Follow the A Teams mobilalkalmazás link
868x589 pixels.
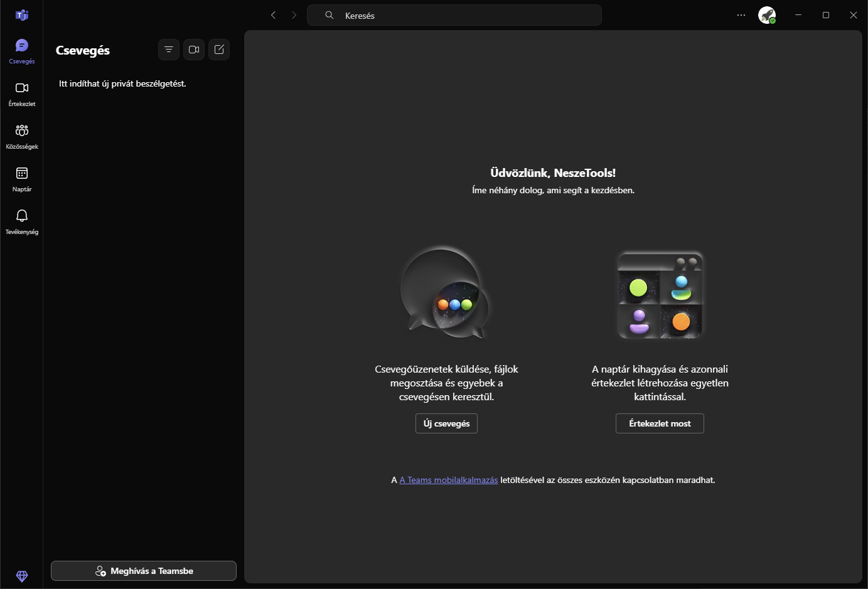click(x=448, y=480)
